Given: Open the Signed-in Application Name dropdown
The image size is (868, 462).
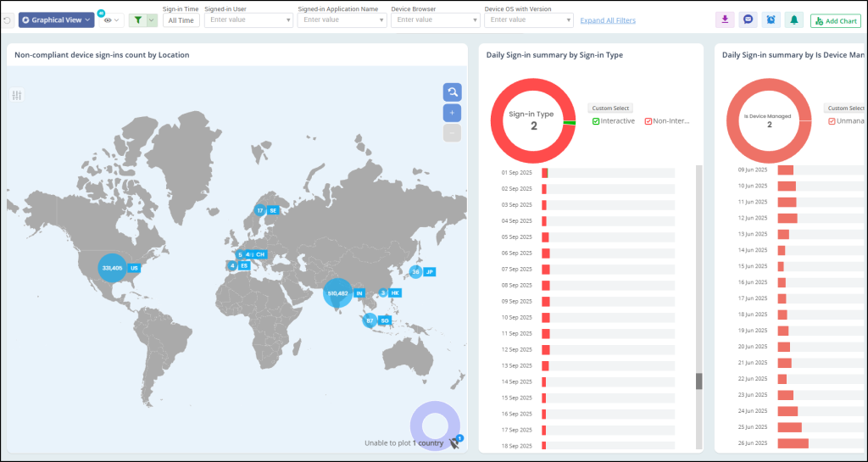Looking at the screenshot, I should pyautogui.click(x=342, y=19).
